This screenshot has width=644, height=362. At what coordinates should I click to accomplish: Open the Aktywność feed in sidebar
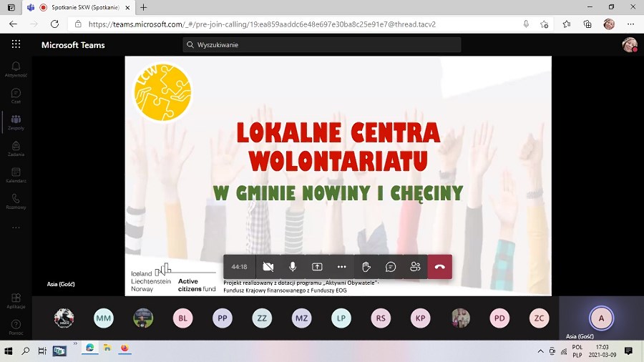coord(16,69)
